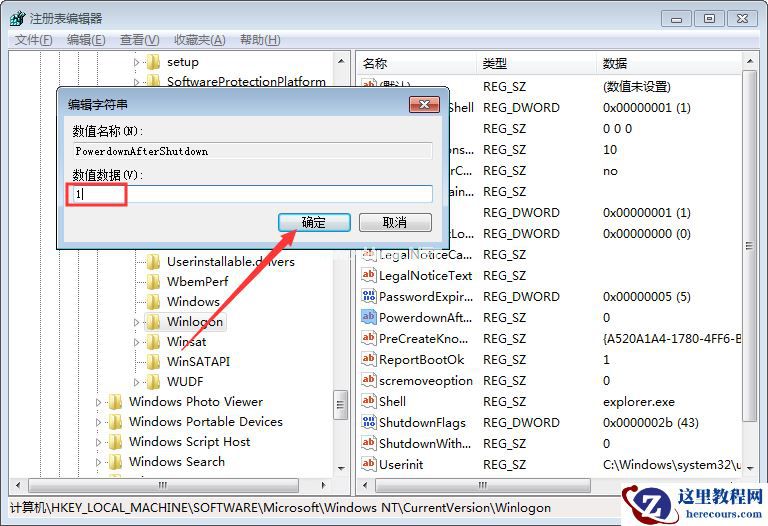Click the WUDF folder icon

tap(153, 382)
